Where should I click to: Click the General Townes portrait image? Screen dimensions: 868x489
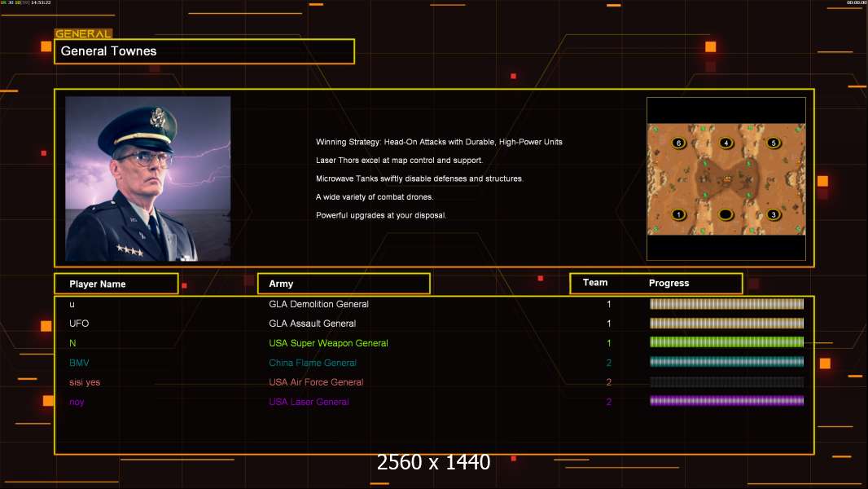[148, 178]
